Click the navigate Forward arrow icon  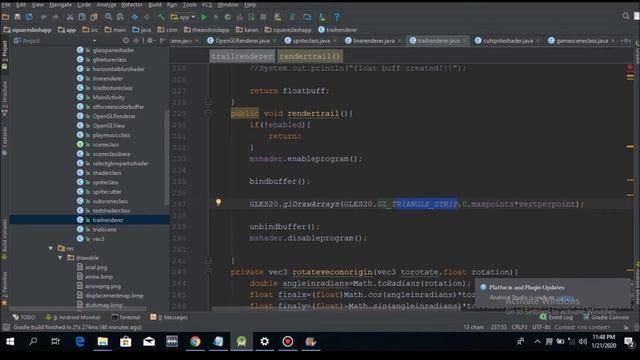click(x=147, y=17)
